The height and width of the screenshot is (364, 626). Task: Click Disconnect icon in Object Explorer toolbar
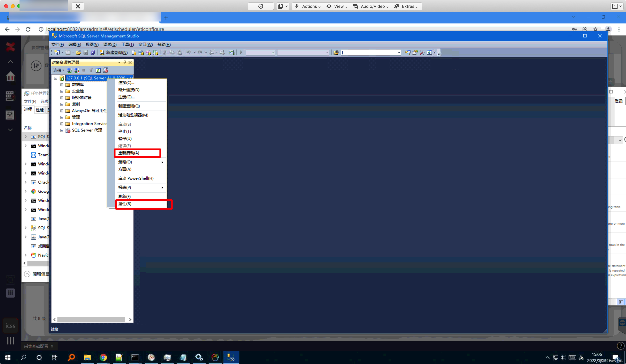(77, 70)
